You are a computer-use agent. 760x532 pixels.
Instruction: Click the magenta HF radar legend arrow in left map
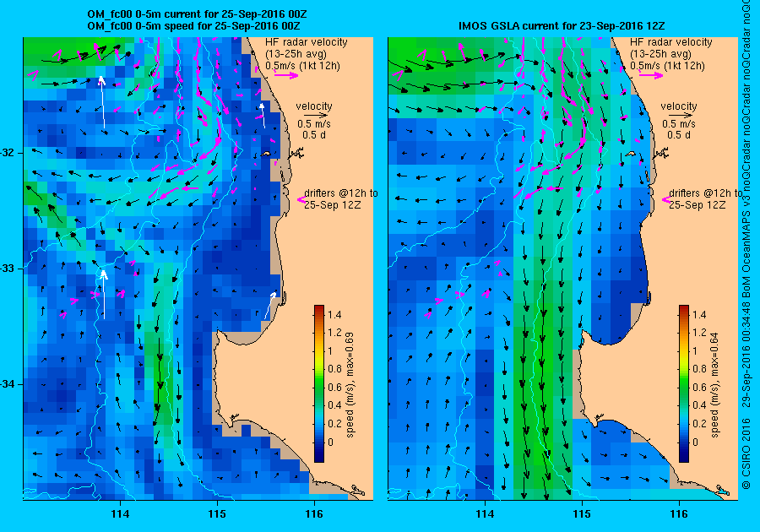pyautogui.click(x=286, y=74)
